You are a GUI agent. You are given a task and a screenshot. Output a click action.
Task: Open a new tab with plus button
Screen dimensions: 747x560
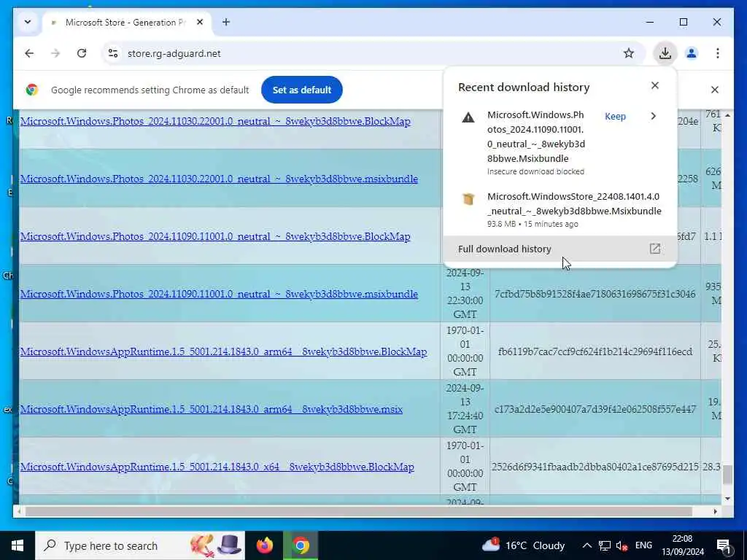pos(226,22)
